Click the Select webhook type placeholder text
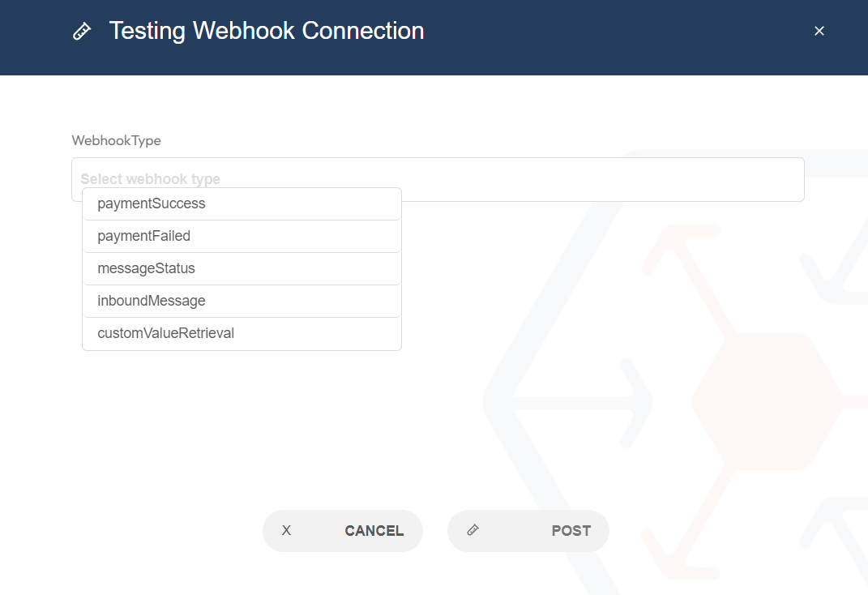This screenshot has width=868, height=595. [151, 179]
